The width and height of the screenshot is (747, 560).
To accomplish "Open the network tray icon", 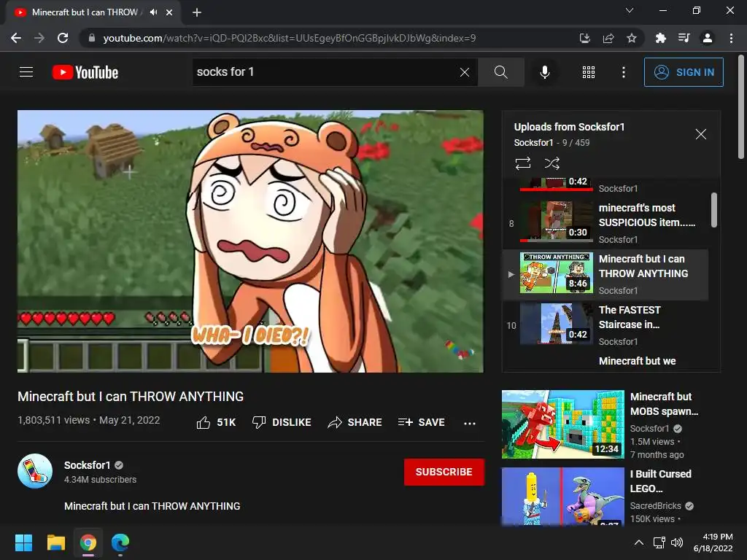I will click(x=659, y=542).
